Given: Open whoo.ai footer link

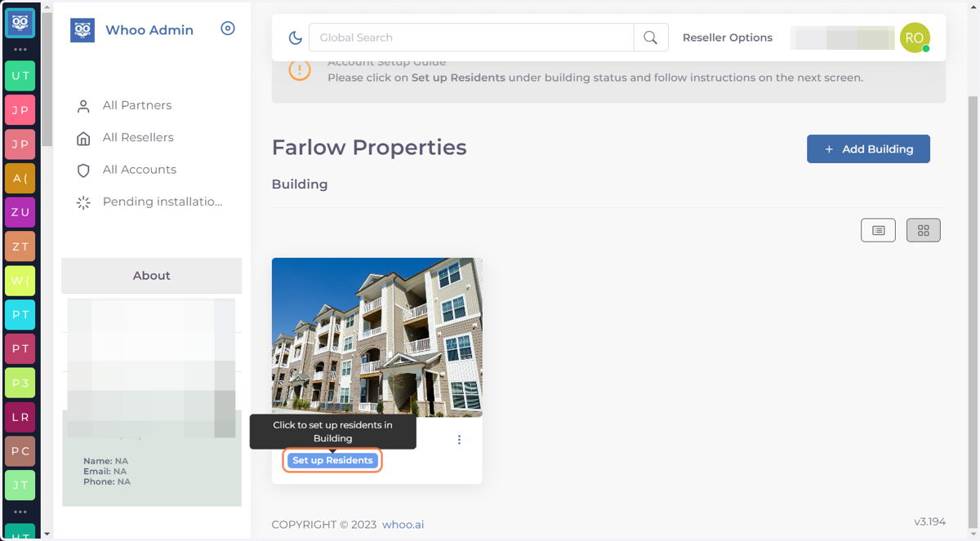Looking at the screenshot, I should (x=403, y=525).
